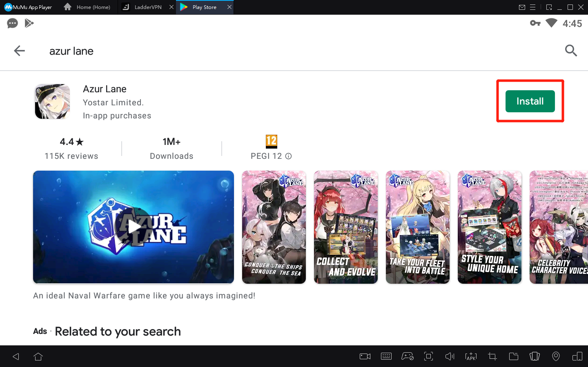Open the MuMu messages inbox

522,7
